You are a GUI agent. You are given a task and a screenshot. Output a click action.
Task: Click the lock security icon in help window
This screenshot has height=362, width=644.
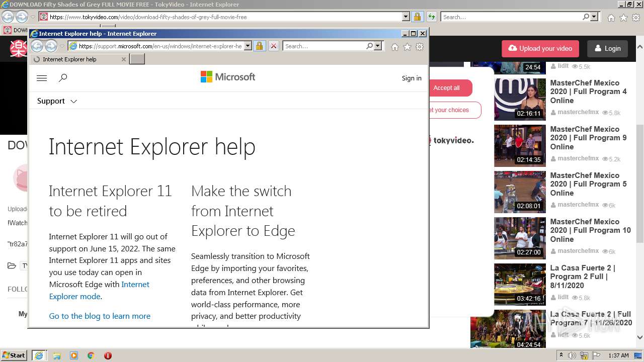tap(259, 46)
